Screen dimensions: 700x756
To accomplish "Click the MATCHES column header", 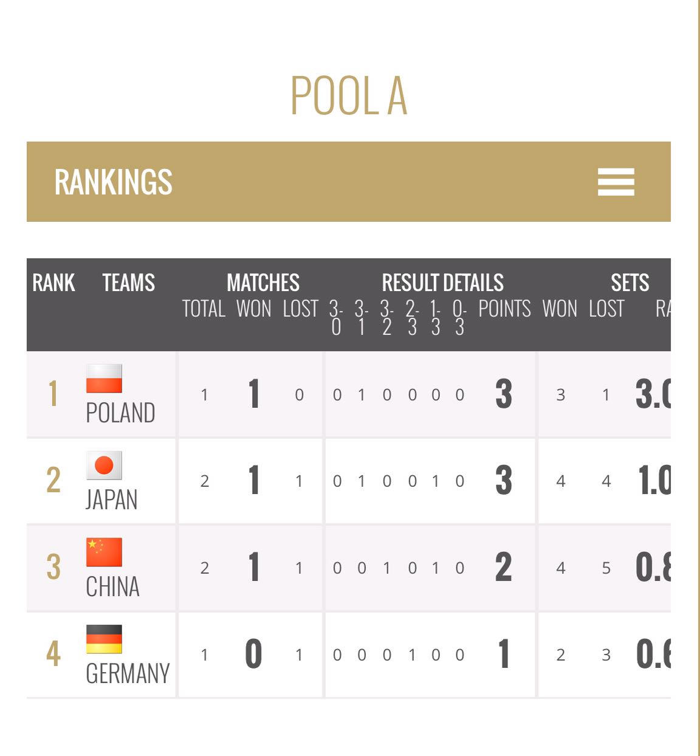I will pyautogui.click(x=263, y=283).
